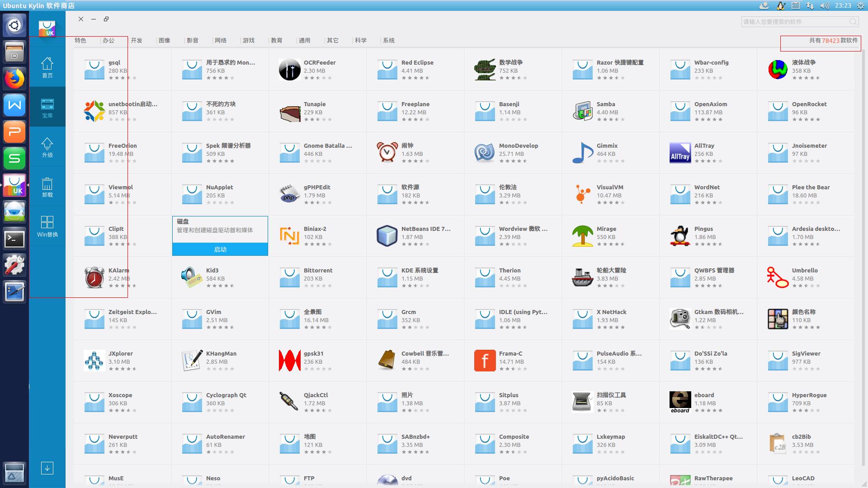Click the Frama-C orange app icon
Screen dimensions: 868x488
[485, 361]
